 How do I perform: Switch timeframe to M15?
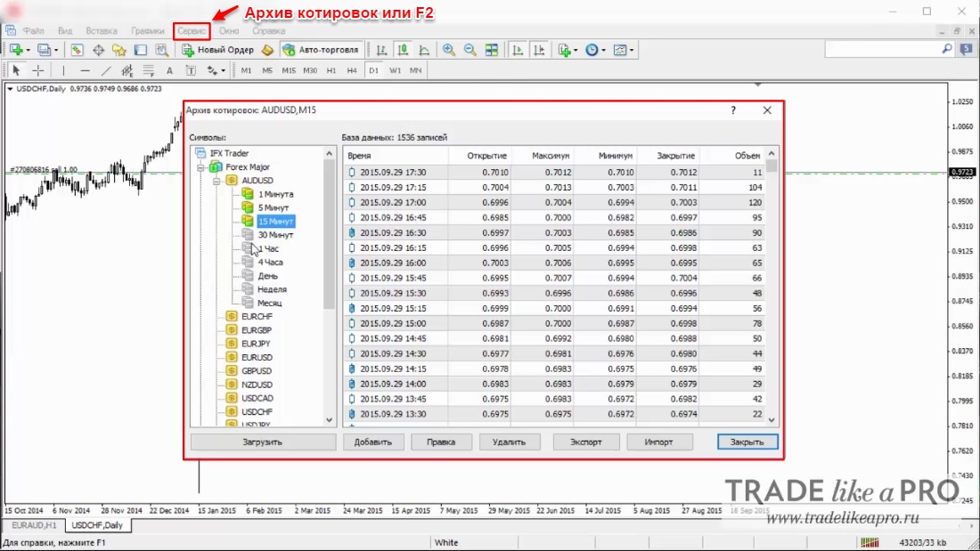(289, 70)
